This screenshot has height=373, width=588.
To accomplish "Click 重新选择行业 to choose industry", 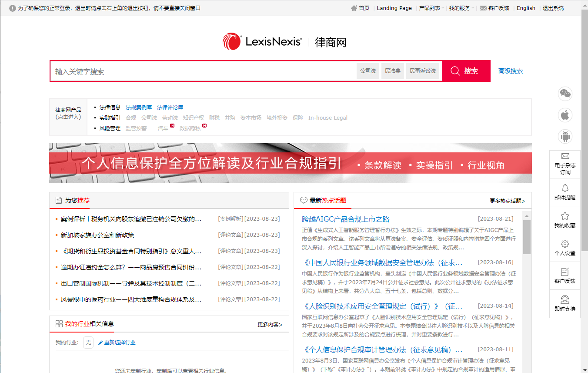I will coord(117,343).
